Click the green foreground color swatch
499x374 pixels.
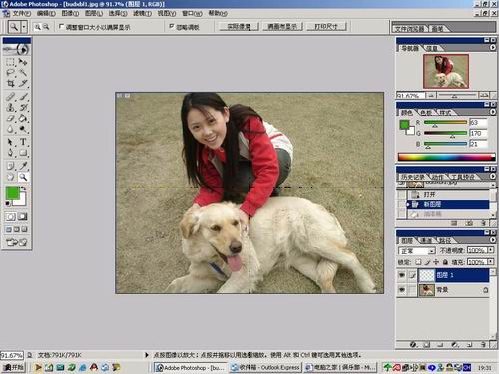click(12, 193)
